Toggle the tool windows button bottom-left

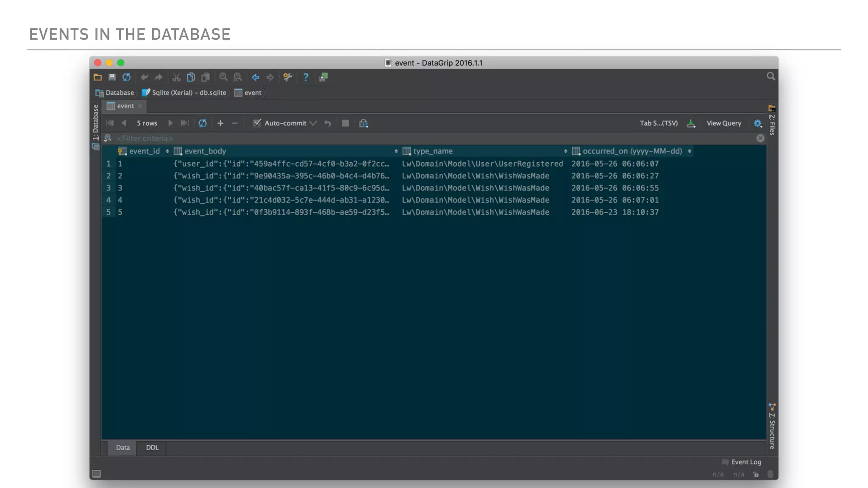click(97, 474)
